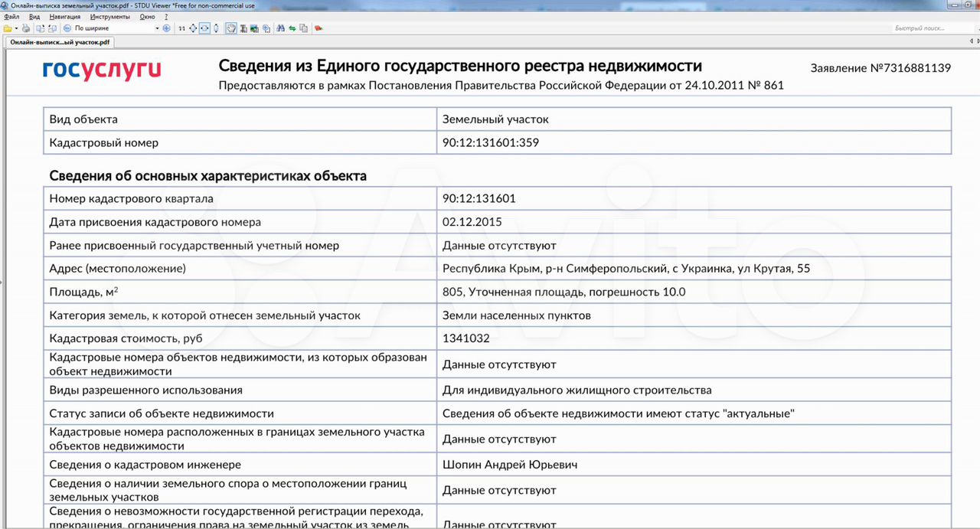Click cadastral value '1341032'
980x529 pixels.
[466, 338]
